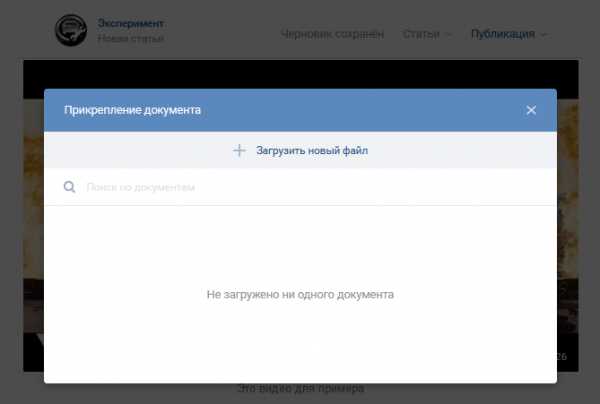This screenshot has width=600, height=404.
Task: Click the video duration timestamp at bottom right
Action: click(x=564, y=356)
